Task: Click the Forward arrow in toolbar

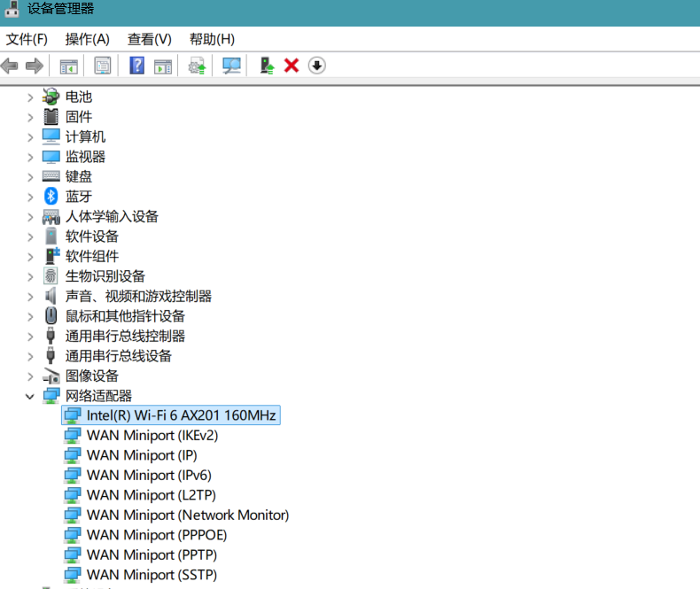Action: point(35,66)
